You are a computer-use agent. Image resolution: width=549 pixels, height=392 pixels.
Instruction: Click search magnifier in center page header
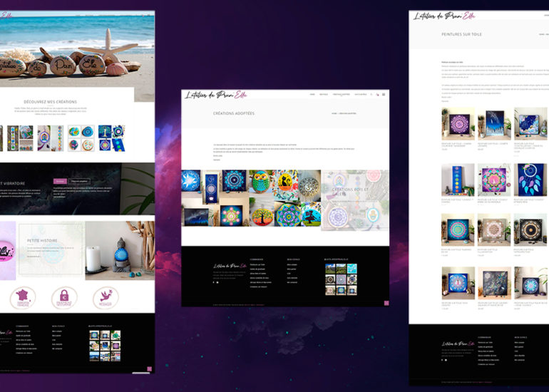click(371, 94)
